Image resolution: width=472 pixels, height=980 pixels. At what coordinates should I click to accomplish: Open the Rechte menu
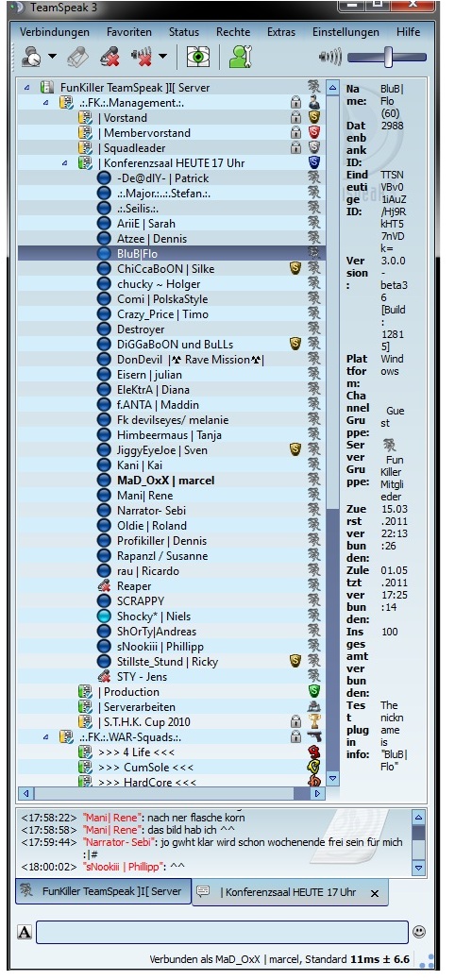tap(233, 32)
